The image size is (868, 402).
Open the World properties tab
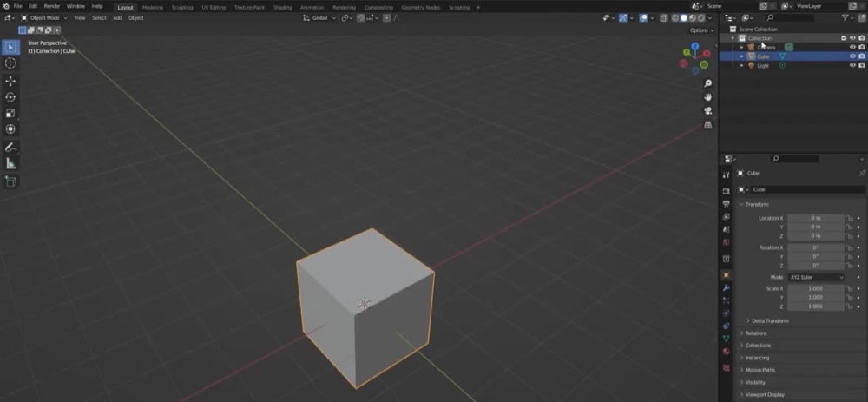click(727, 242)
